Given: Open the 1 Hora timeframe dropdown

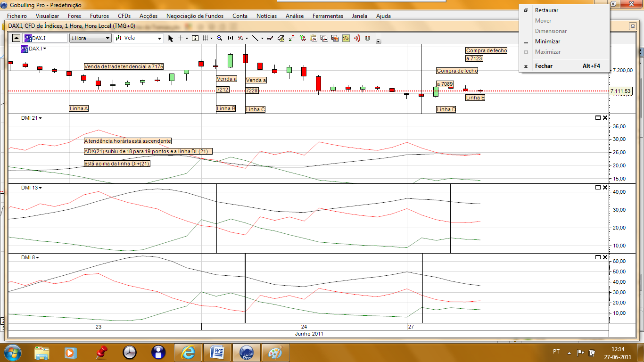Looking at the screenshot, I should [107, 38].
